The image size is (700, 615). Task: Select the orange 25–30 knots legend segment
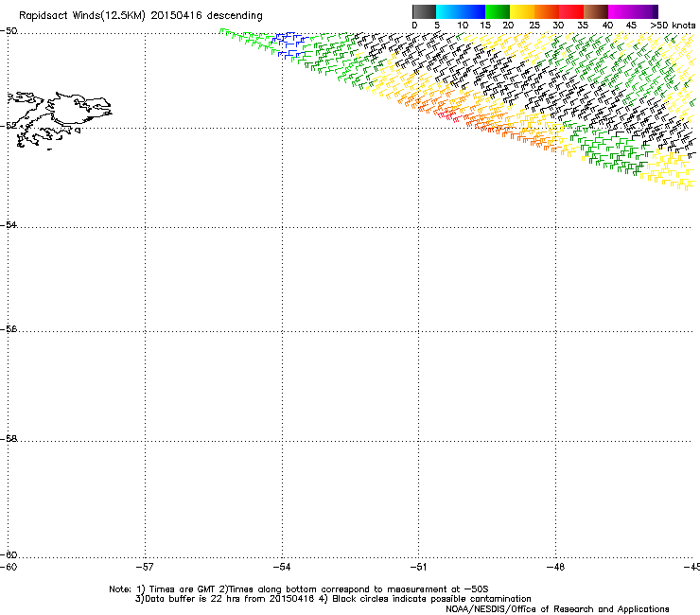click(547, 11)
